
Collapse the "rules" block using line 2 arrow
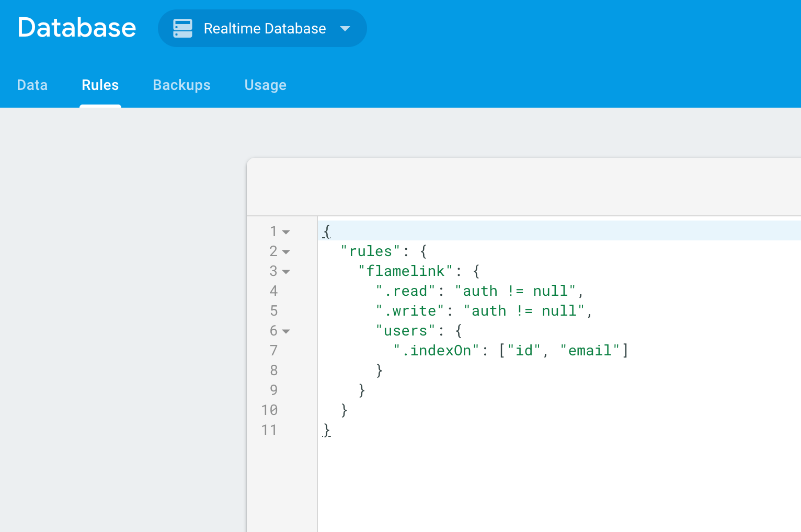point(285,251)
